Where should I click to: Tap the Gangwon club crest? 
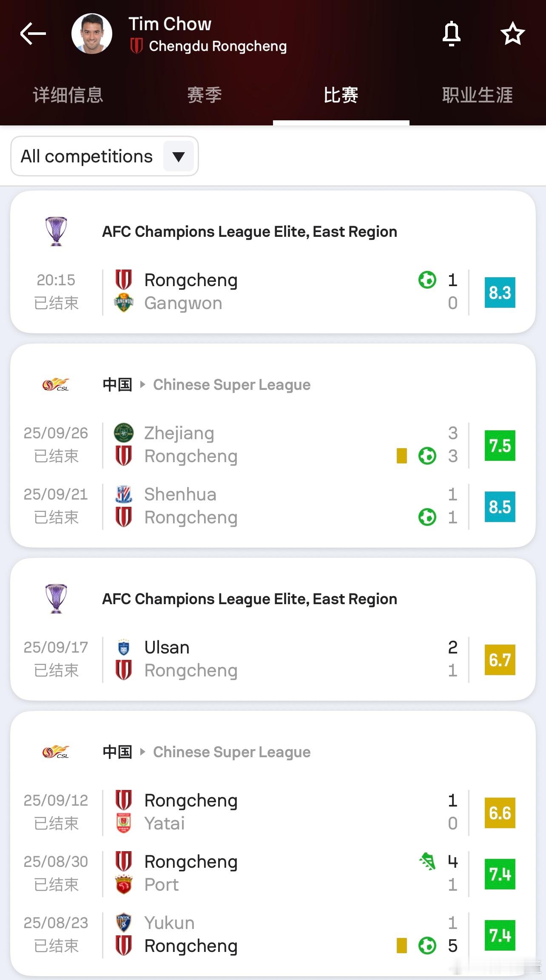pyautogui.click(x=124, y=303)
